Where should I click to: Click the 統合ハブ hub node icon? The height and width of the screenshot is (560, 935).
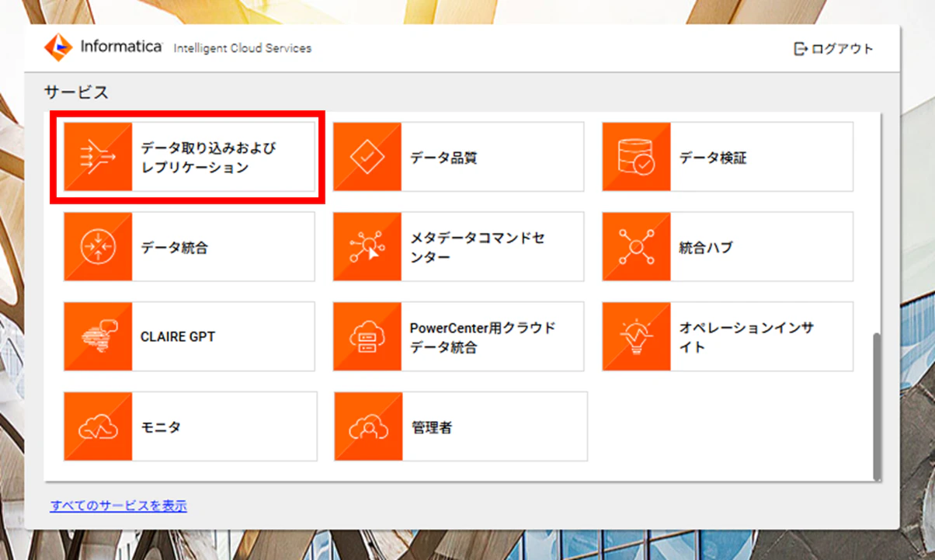click(636, 247)
